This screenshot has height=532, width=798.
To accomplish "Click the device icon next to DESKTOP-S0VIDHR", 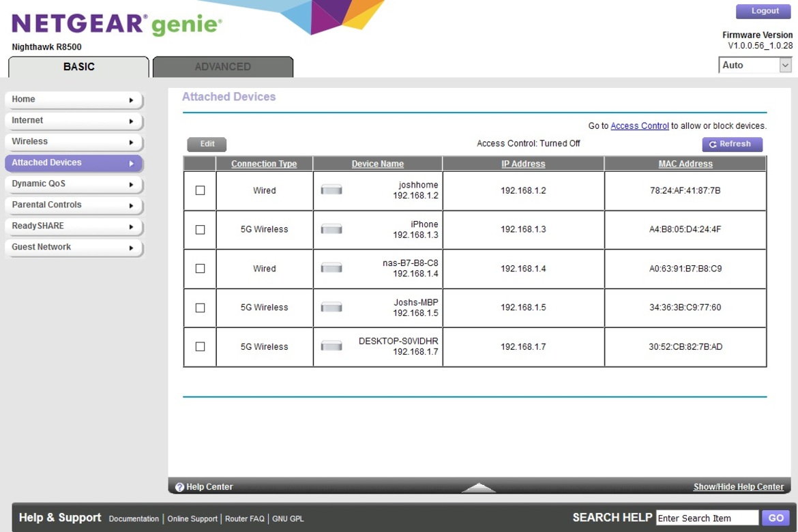I will coord(331,346).
